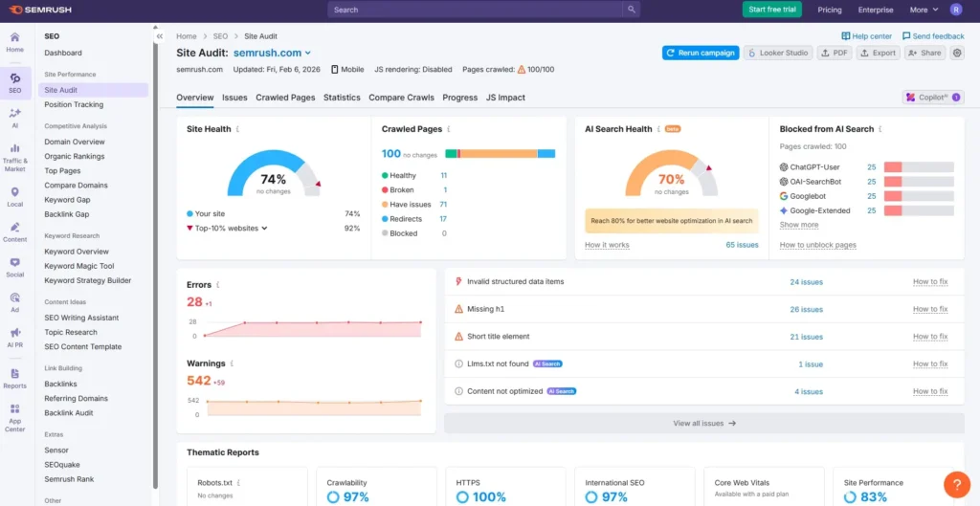Click the search magnifier icon
Viewport: 980px width, 506px height.
tap(632, 10)
